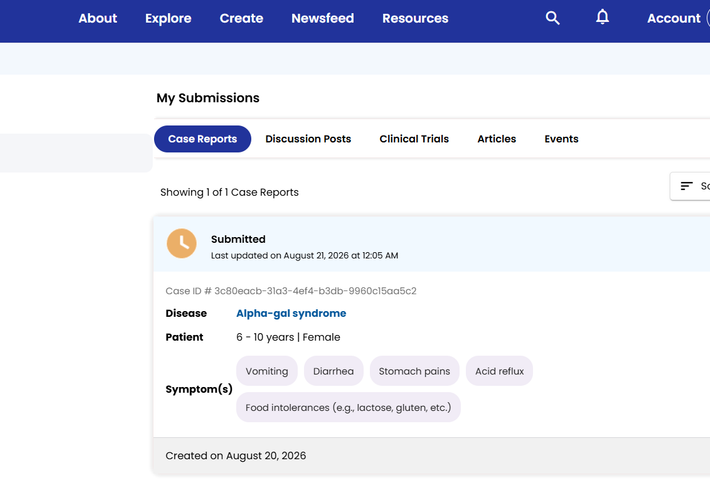Image resolution: width=710 pixels, height=500 pixels.
Task: Click the Vomiting symptom tag
Action: [267, 371]
